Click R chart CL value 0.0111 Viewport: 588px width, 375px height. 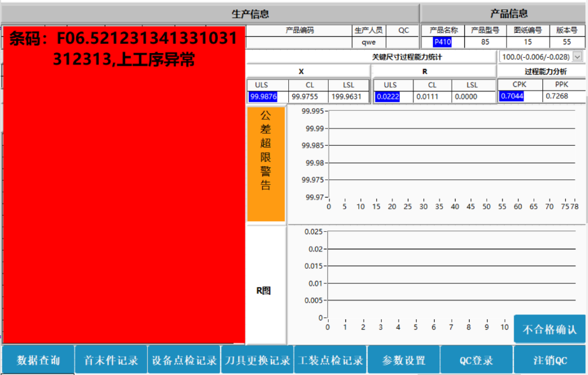(x=432, y=97)
